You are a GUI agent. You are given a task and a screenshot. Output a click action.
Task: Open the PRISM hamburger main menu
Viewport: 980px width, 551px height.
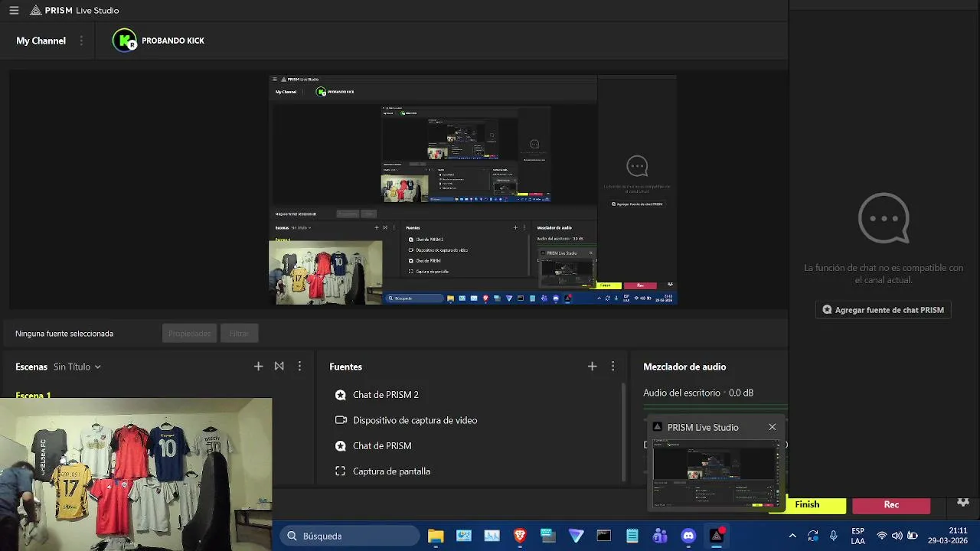(14, 11)
